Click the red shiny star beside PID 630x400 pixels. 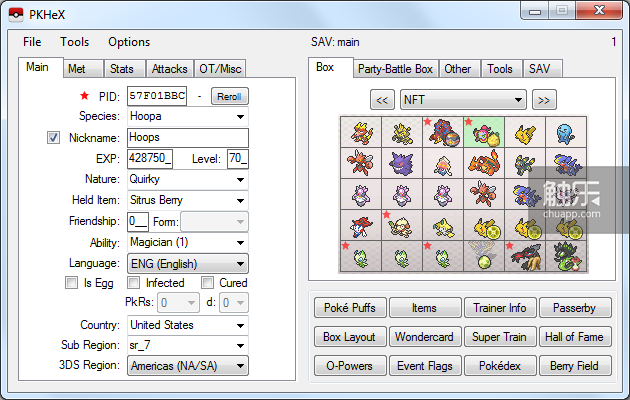(x=84, y=96)
